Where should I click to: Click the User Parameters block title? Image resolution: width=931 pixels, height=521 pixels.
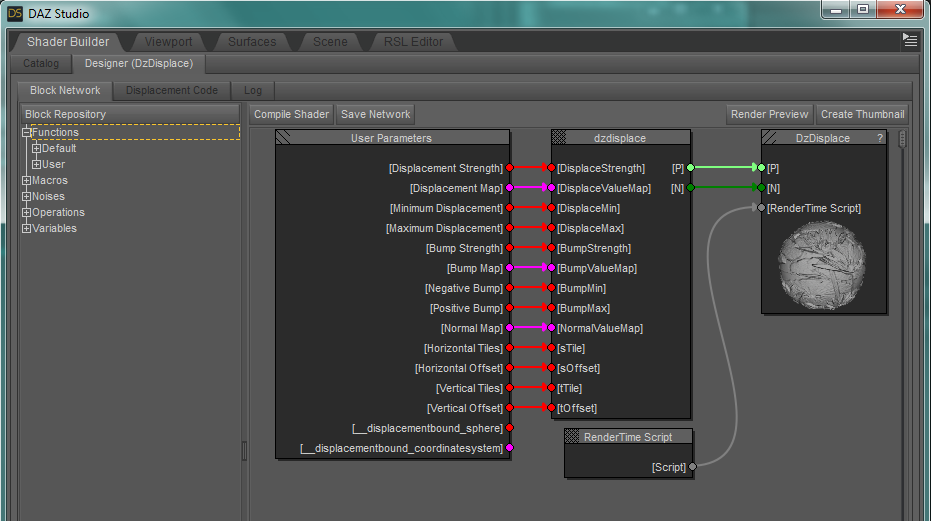[391, 138]
